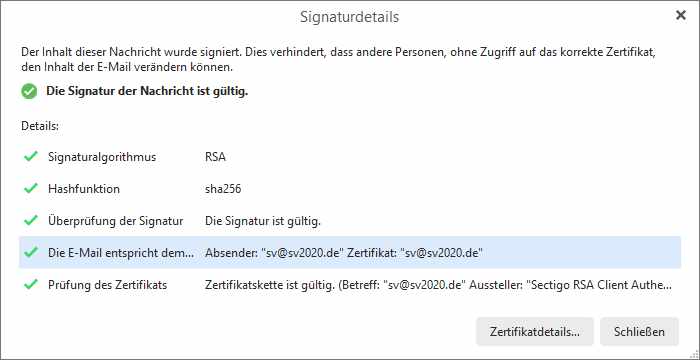
Task: Click the truncated Zertifikatskette ist gültig text
Action: pyautogui.click(x=438, y=285)
